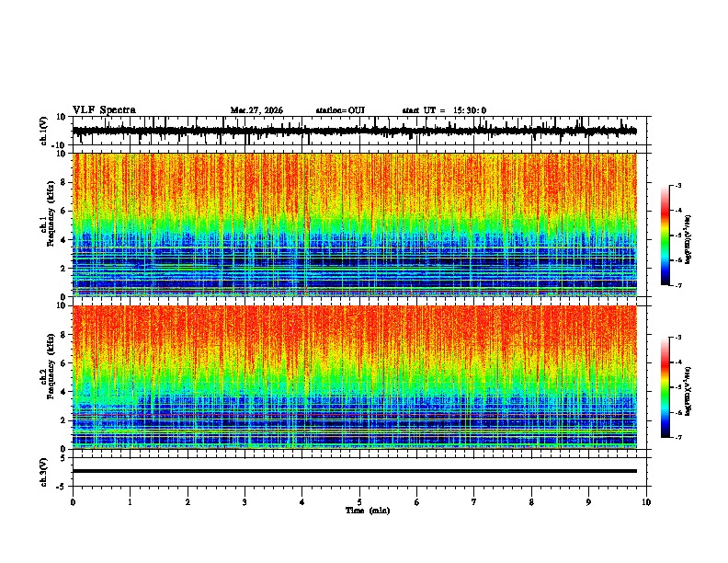
Task: Click "-3" on ch.1 color scale
Action: 678,185
